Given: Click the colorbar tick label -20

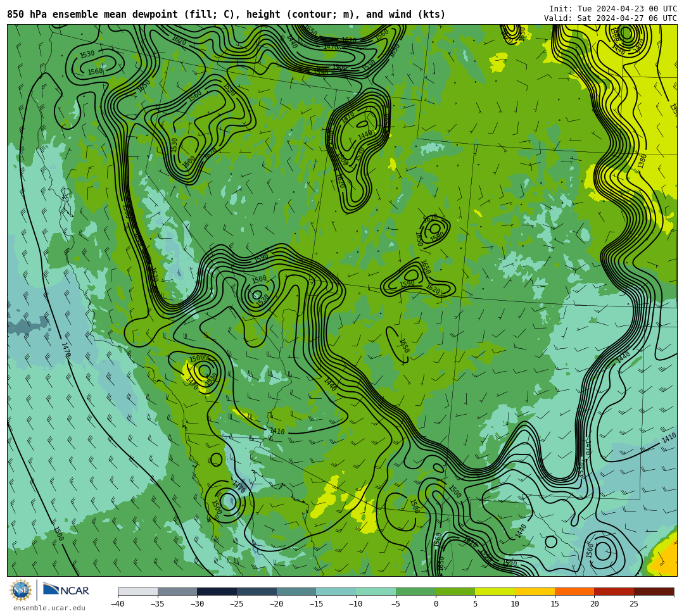Looking at the screenshot, I should point(277,604).
